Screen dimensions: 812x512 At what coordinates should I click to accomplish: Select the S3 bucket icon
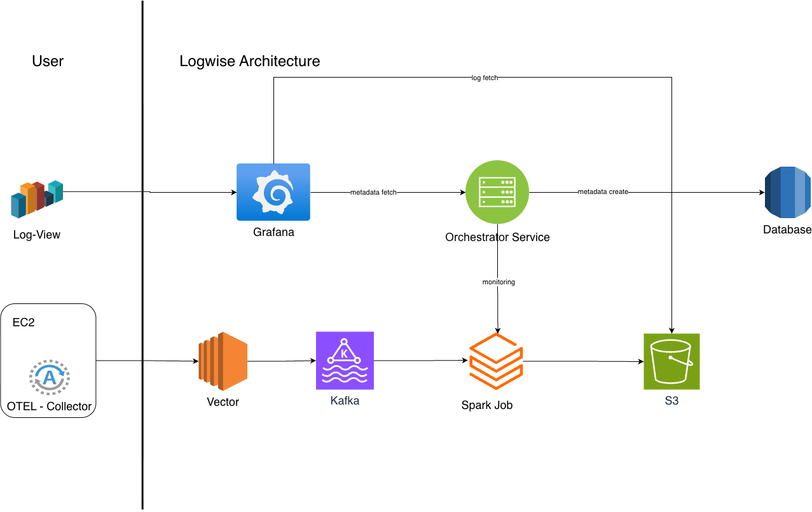pyautogui.click(x=671, y=361)
